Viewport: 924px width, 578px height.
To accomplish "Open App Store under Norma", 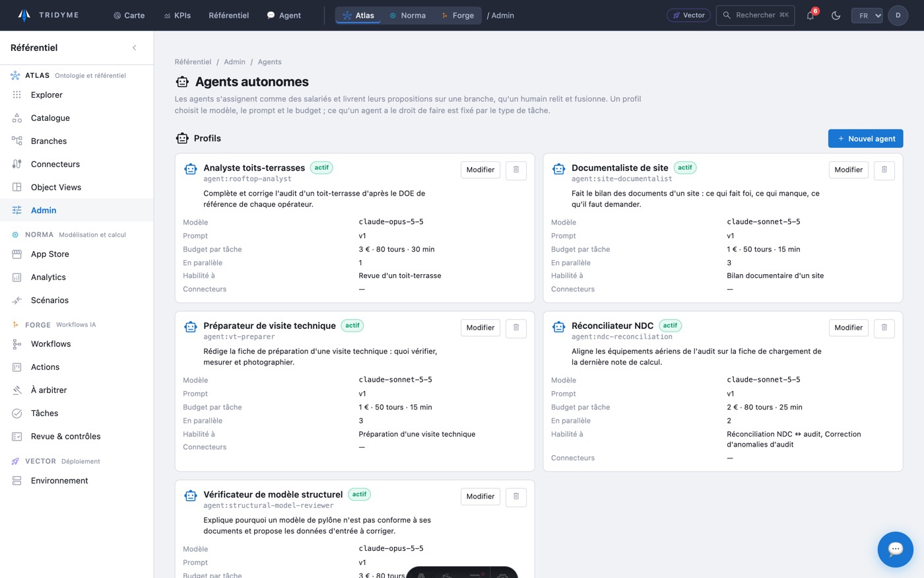I will pyautogui.click(x=77, y=254).
